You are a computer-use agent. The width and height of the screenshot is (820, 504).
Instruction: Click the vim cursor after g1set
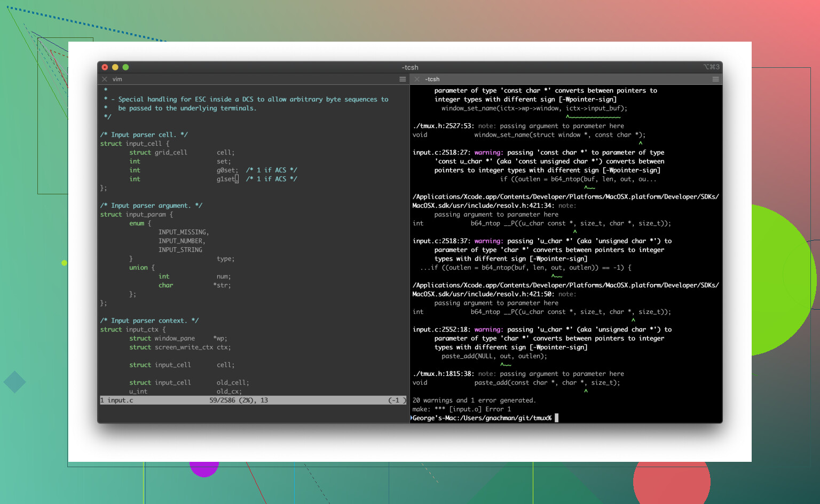click(236, 179)
